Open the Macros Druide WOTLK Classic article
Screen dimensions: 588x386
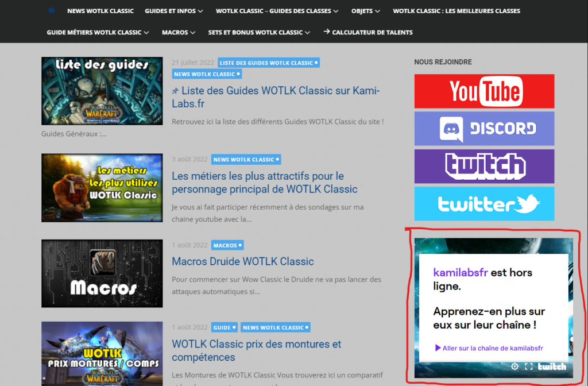242,261
